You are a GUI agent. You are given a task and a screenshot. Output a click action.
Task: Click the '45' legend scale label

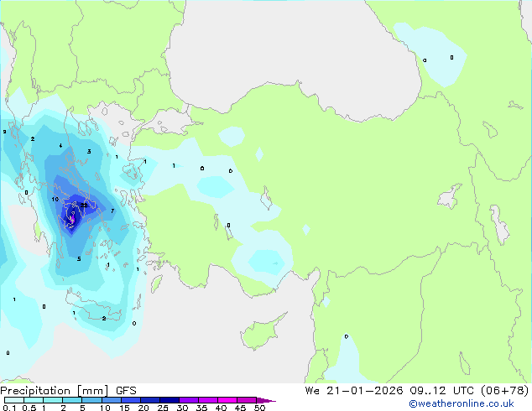tap(240, 408)
